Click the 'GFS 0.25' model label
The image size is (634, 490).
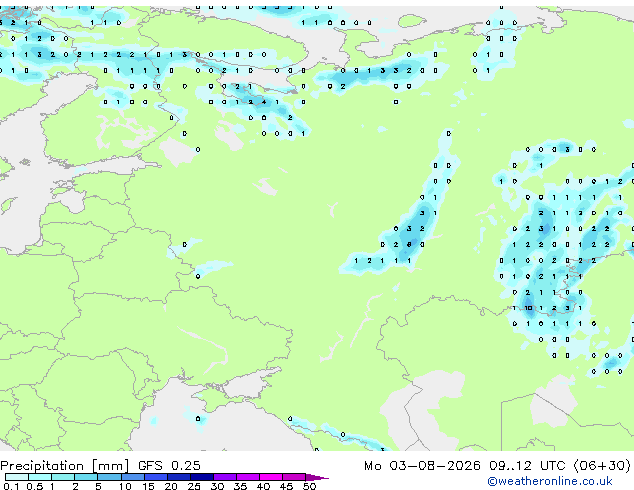(x=169, y=466)
